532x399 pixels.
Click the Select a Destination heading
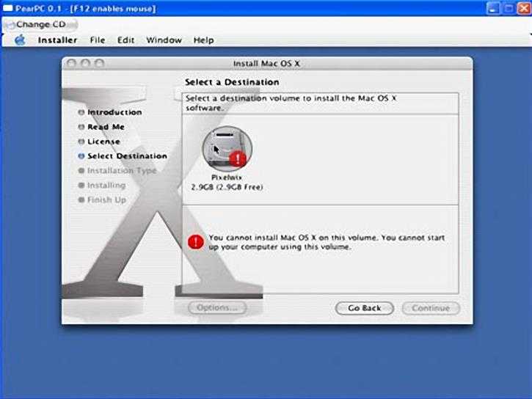pos(232,82)
